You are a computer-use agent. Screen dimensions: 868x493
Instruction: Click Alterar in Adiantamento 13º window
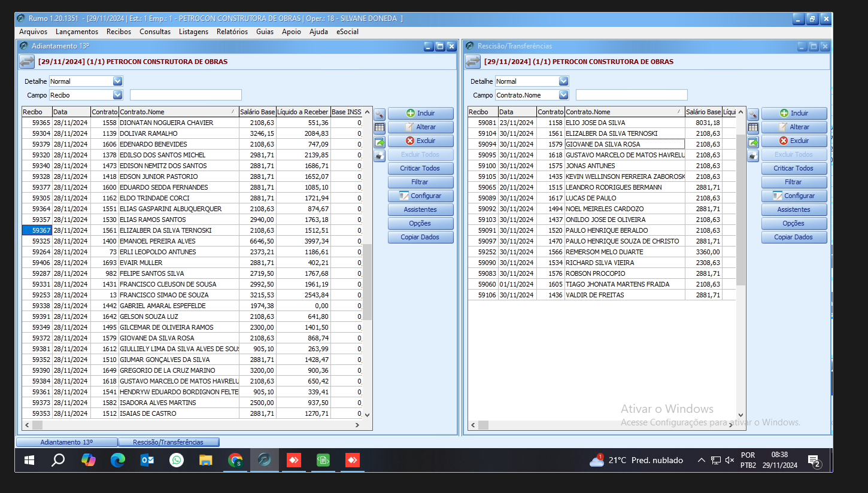pyautogui.click(x=420, y=127)
